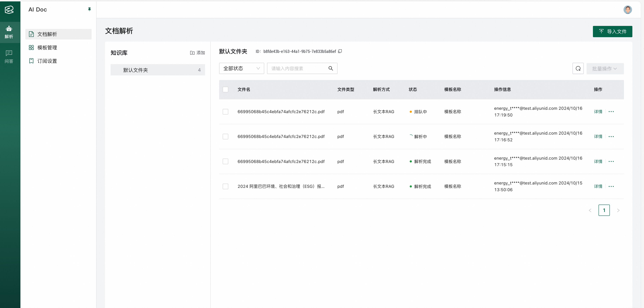This screenshot has height=308, width=644.
Task: Select the checkbox of the 排队中 file
Action: (x=225, y=112)
